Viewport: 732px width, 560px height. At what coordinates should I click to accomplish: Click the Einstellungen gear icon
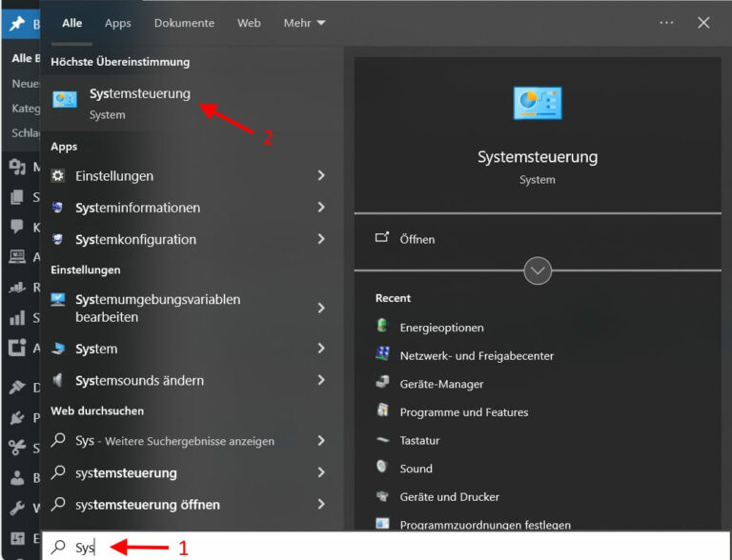(58, 176)
